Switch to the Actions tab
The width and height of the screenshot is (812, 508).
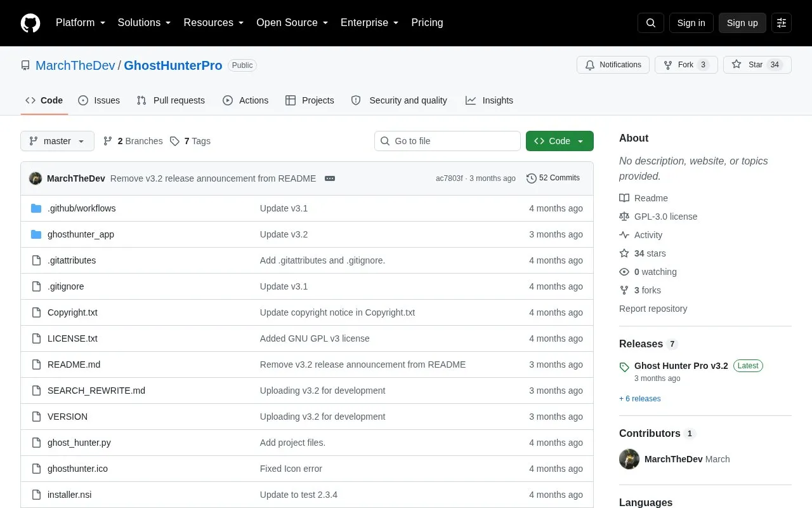coord(246,100)
